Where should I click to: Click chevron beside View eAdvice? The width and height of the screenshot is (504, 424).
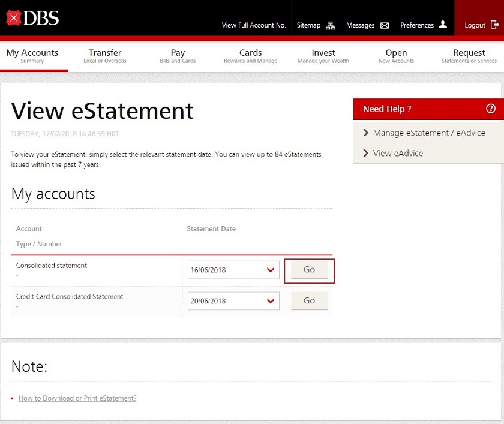365,153
